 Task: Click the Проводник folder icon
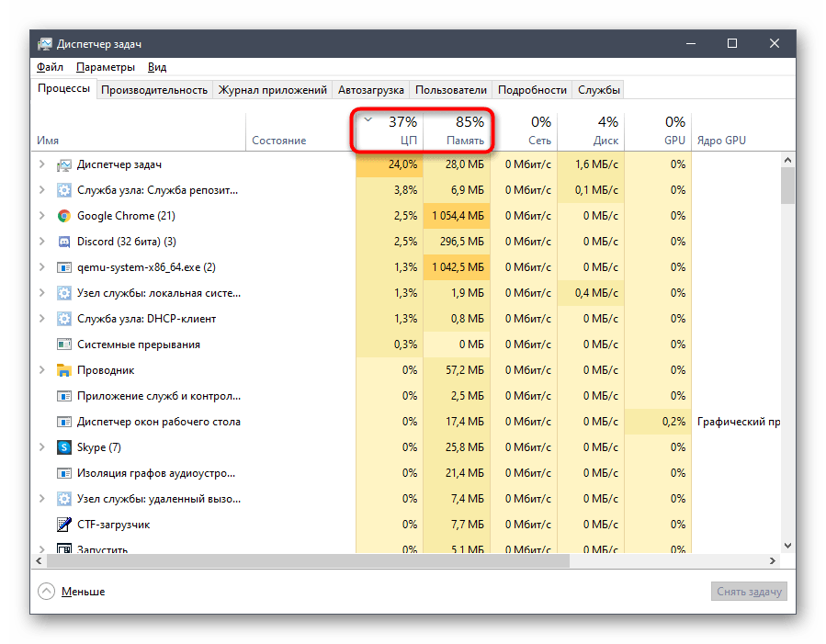[64, 370]
